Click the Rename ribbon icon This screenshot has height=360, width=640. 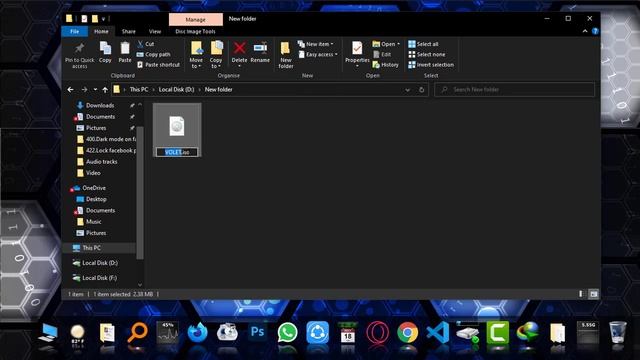(260, 48)
